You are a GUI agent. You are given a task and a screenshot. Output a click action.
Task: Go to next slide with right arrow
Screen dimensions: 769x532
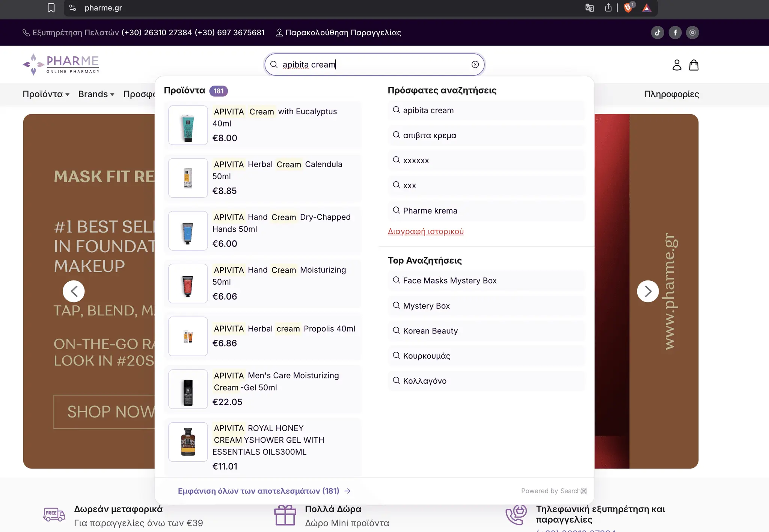(x=648, y=291)
